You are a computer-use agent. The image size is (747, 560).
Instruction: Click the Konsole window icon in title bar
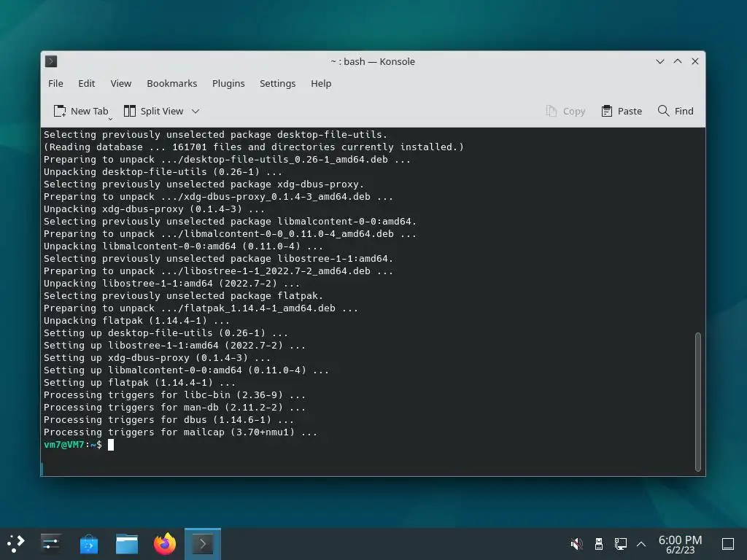51,61
